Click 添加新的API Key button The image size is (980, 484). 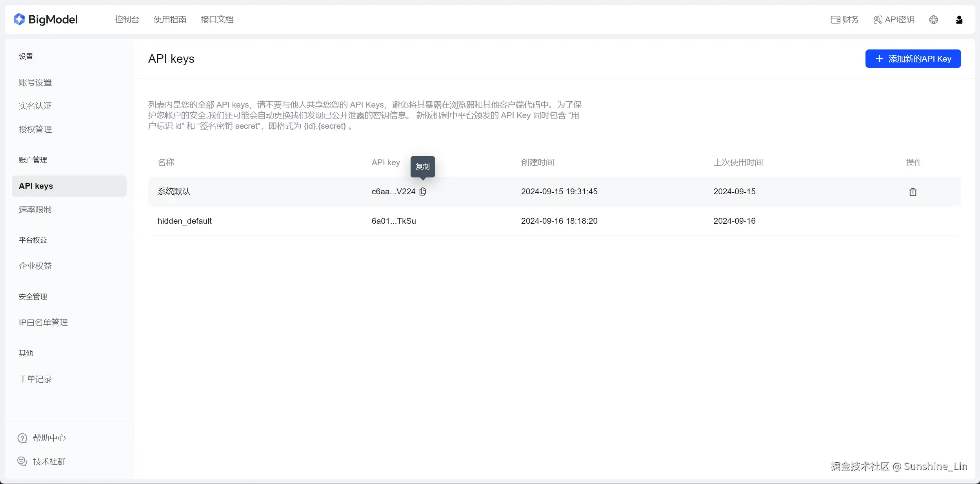click(x=913, y=59)
